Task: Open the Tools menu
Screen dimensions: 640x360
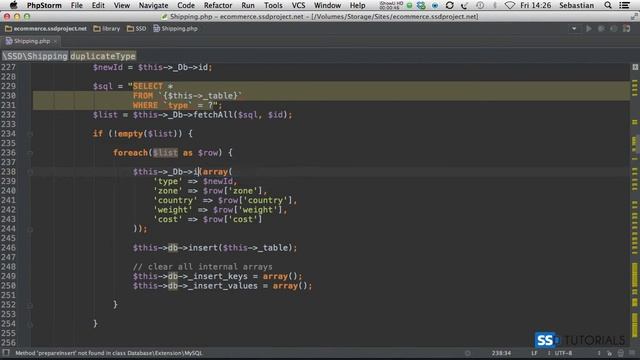Action: pyautogui.click(x=273, y=5)
